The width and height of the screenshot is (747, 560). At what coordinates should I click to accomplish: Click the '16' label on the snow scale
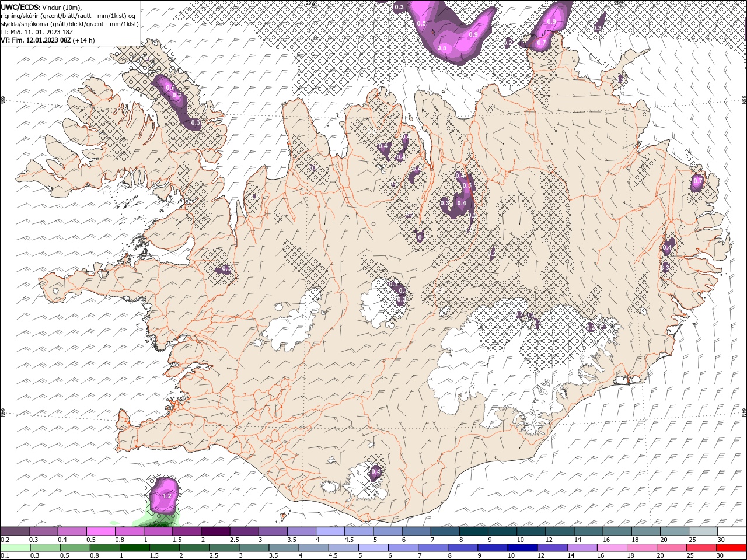click(x=606, y=540)
